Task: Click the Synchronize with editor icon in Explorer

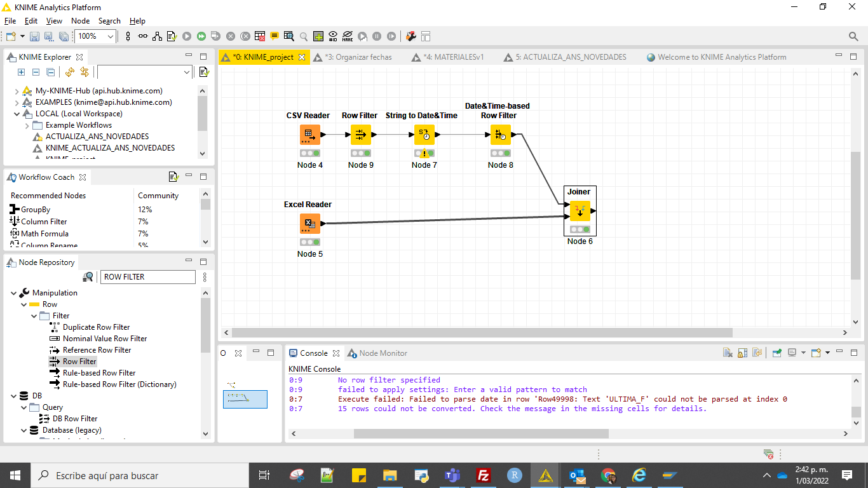Action: 84,72
